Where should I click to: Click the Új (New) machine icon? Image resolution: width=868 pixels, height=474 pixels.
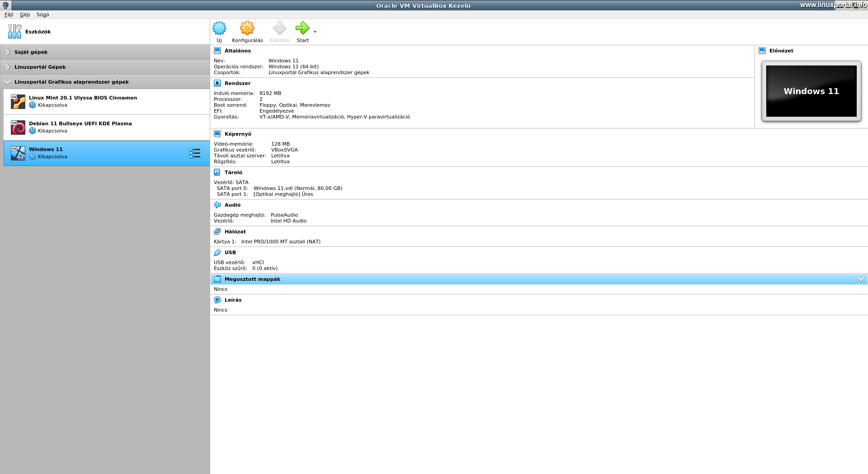[x=219, y=28]
